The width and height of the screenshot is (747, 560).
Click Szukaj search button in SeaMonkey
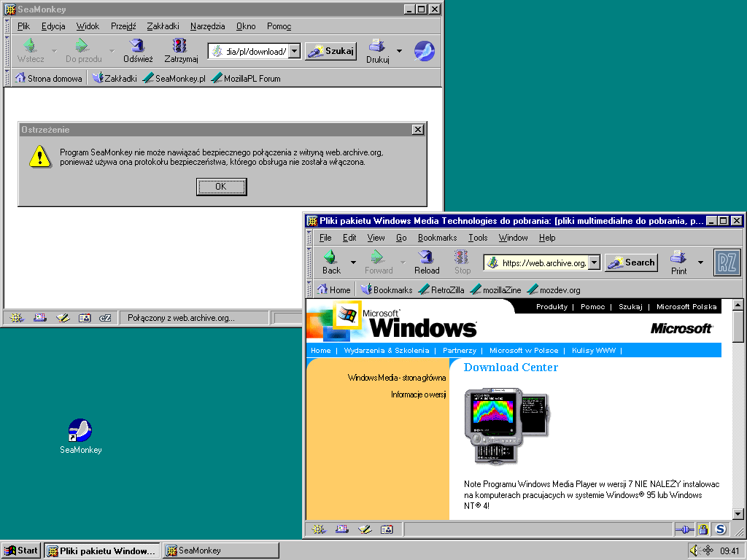coord(330,51)
